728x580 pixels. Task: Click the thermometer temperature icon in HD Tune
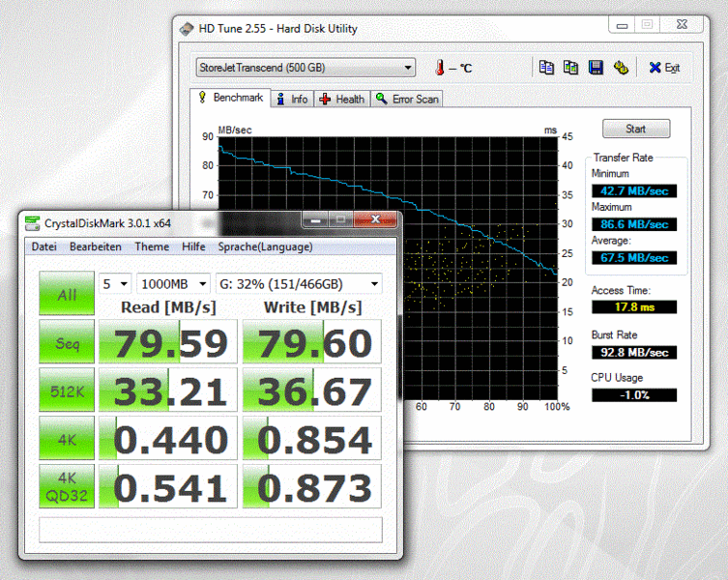pyautogui.click(x=440, y=68)
